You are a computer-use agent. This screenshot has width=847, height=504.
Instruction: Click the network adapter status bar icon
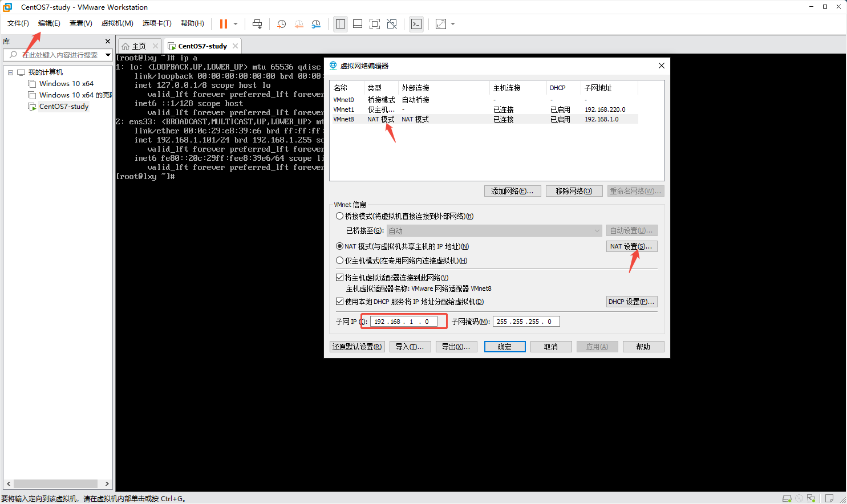click(811, 498)
